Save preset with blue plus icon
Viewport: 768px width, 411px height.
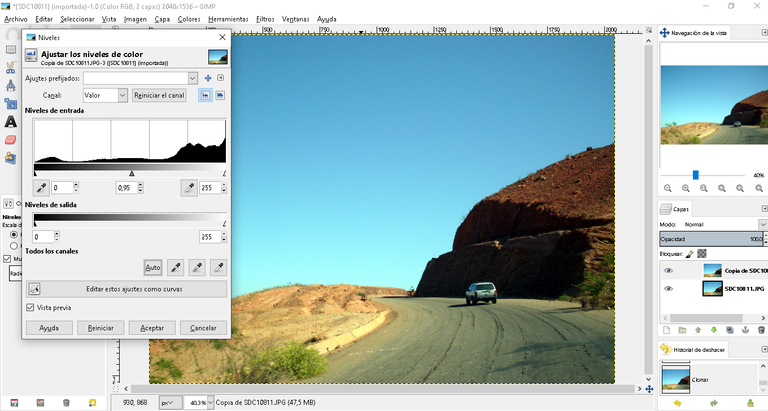[208, 78]
